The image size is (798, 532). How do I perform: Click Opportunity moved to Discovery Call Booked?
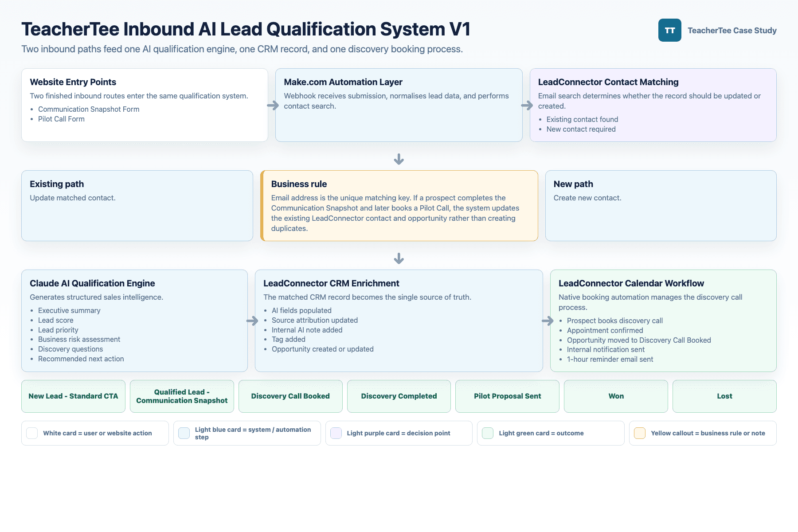[x=639, y=340]
